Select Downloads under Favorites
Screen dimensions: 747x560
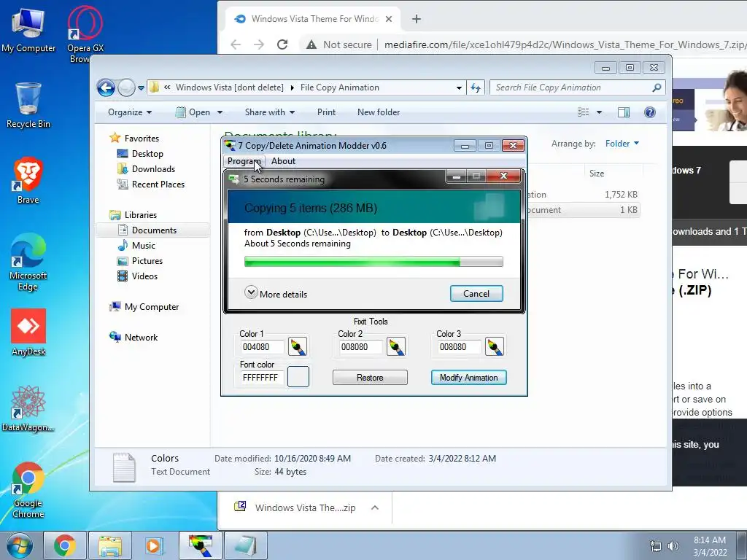coord(153,169)
